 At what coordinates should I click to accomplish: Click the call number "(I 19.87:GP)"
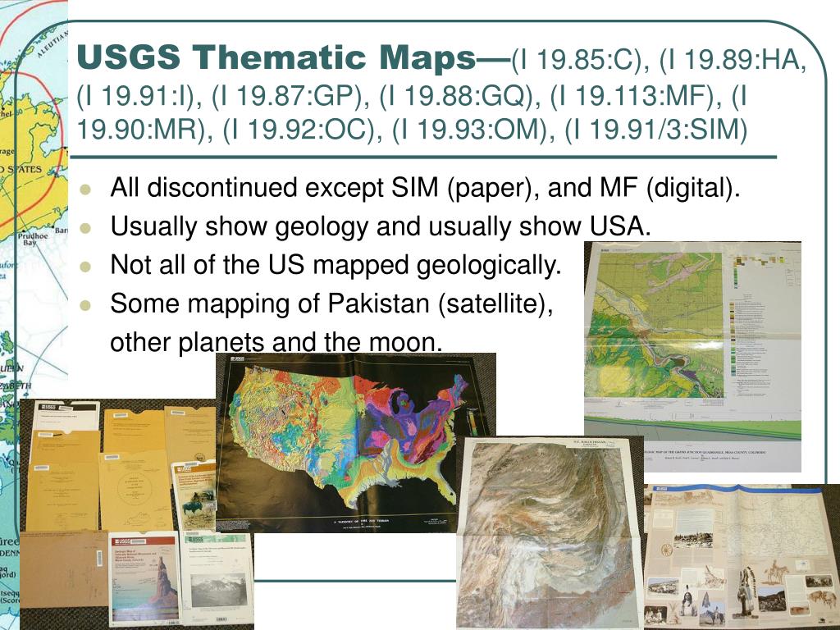pos(290,95)
